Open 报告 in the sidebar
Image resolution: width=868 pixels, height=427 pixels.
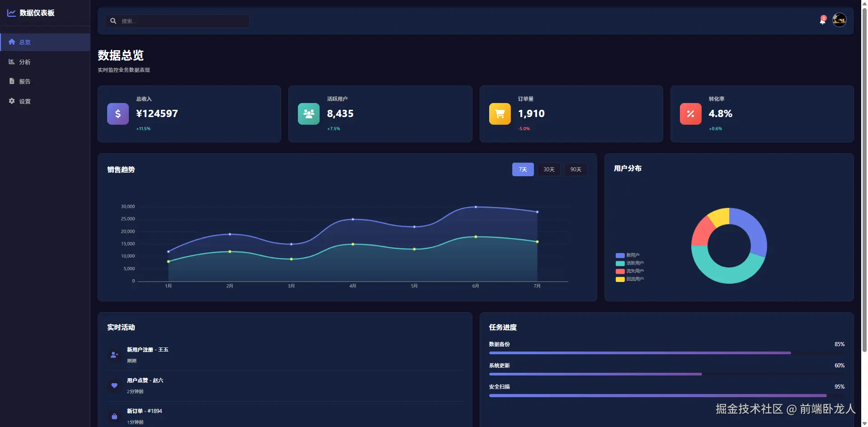pos(45,81)
